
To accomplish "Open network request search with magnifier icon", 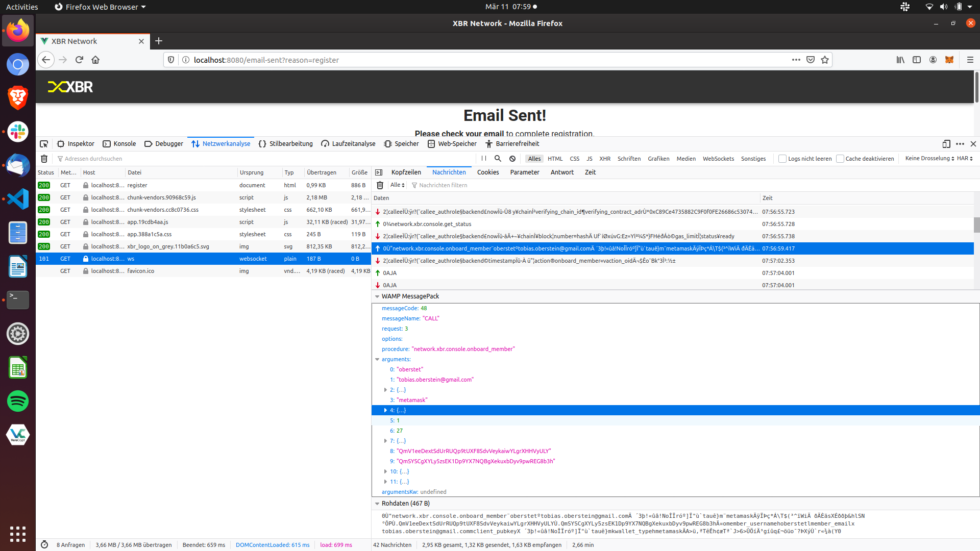I will coord(498,159).
